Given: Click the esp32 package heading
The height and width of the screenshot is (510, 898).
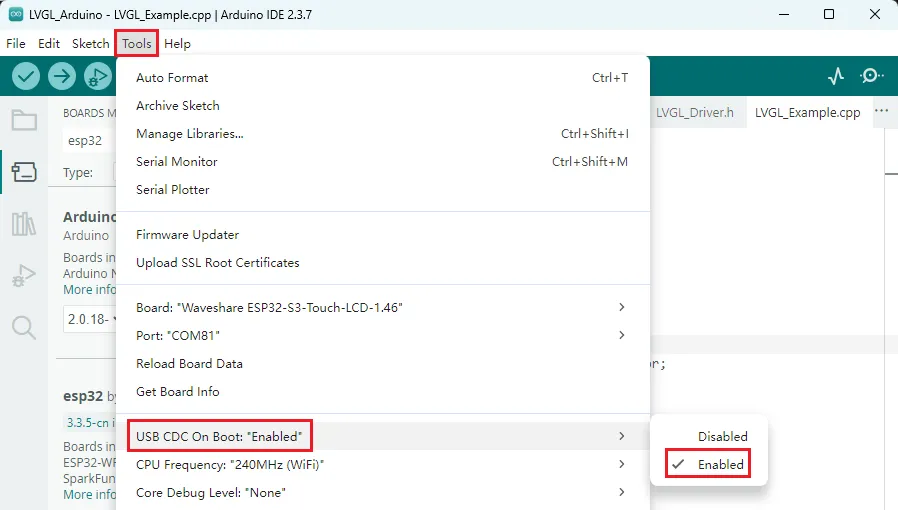Looking at the screenshot, I should [83, 396].
